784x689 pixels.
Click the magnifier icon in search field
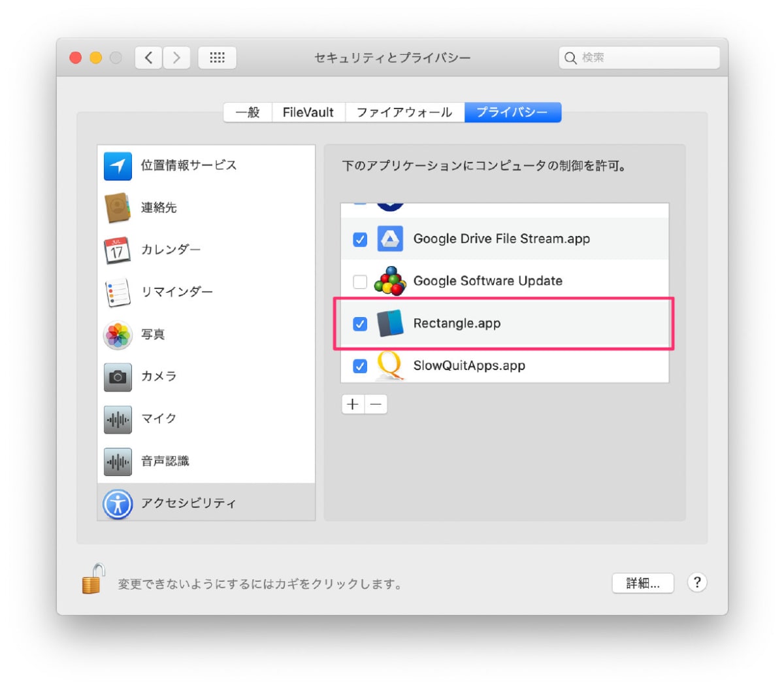[x=570, y=58]
